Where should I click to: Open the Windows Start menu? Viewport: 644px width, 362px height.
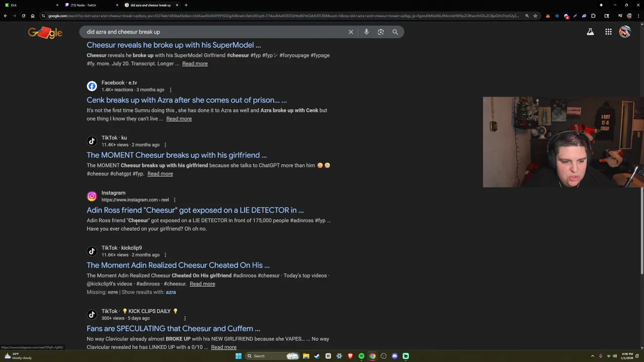point(238,356)
